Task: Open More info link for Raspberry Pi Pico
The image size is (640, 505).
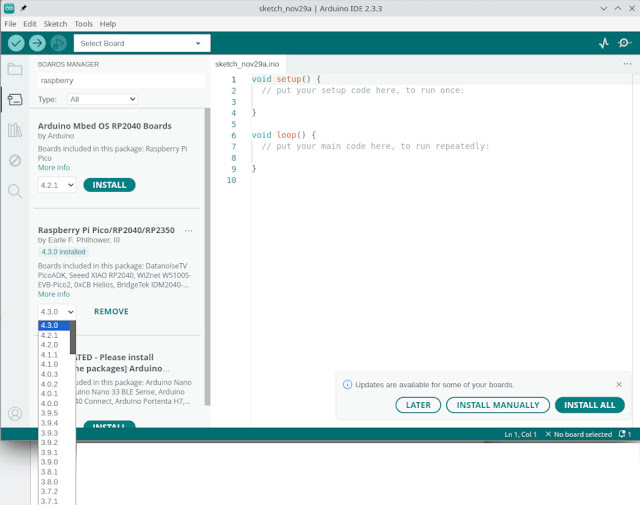Action: tap(54, 294)
